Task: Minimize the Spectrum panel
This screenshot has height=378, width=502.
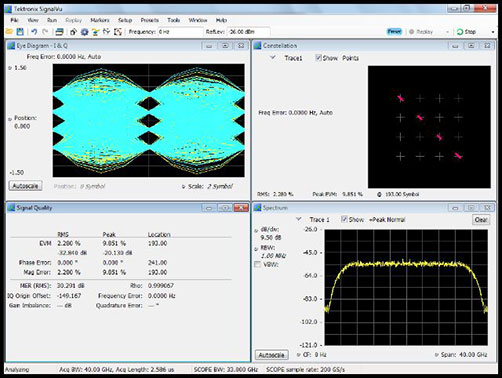Action: tap(455, 208)
